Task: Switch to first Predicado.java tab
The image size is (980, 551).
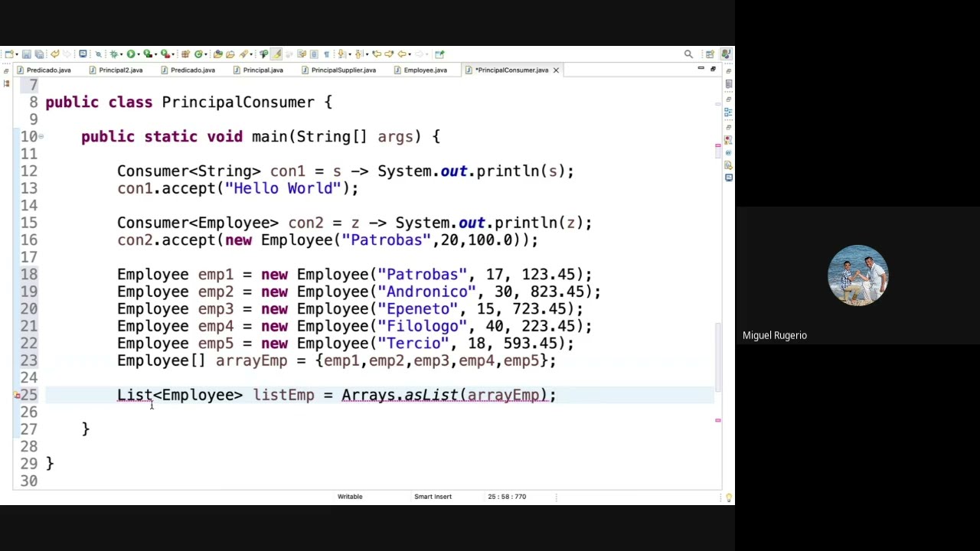Action: [x=43, y=70]
